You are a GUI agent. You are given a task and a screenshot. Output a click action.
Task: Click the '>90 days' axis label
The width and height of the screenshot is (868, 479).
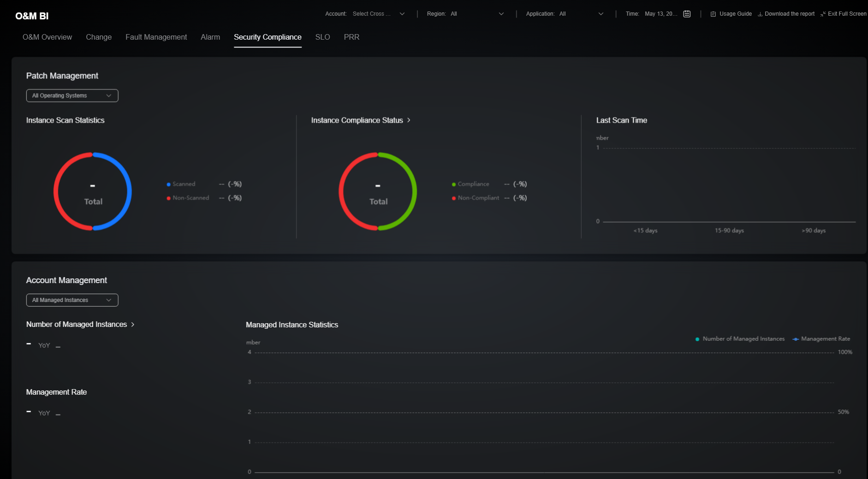pyautogui.click(x=814, y=231)
